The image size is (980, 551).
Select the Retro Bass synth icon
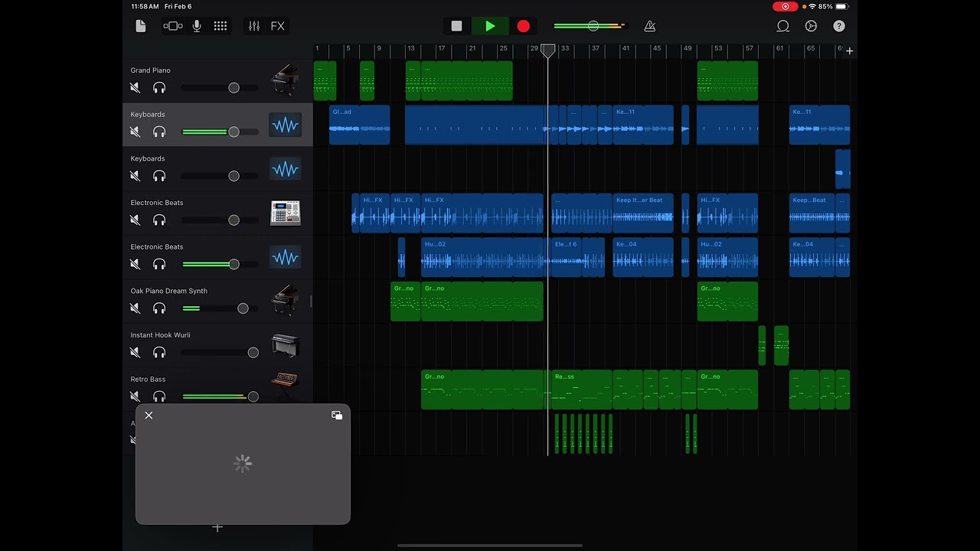coord(285,386)
